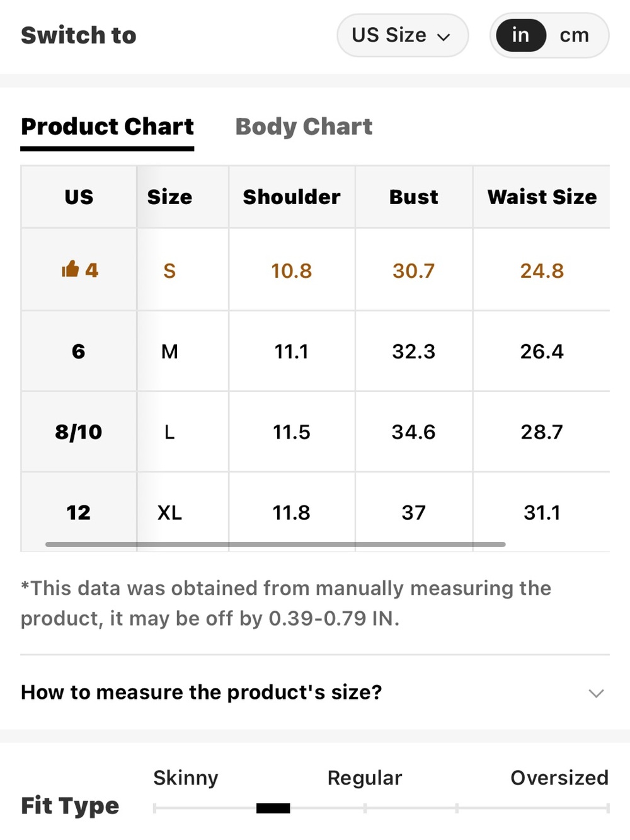Select the US size 4 row
The image size is (630, 840).
(x=315, y=270)
